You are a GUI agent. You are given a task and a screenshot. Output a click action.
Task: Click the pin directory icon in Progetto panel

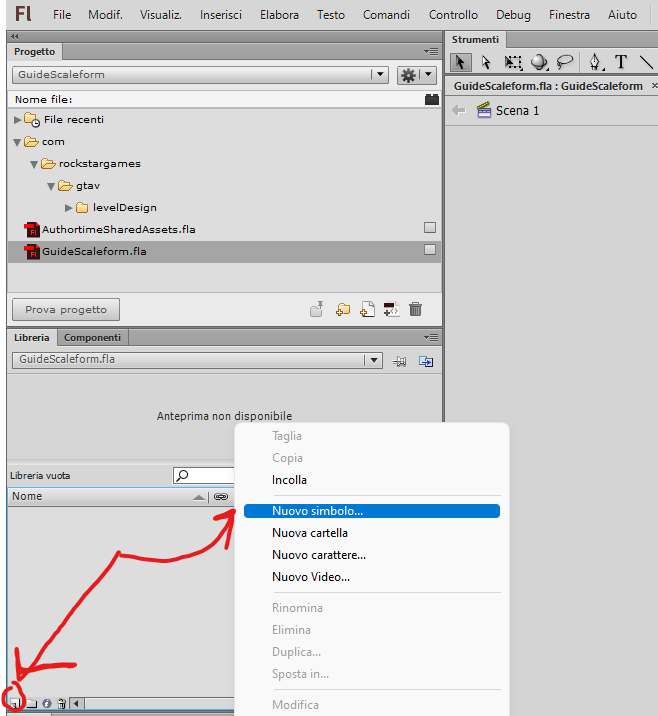coord(317,309)
